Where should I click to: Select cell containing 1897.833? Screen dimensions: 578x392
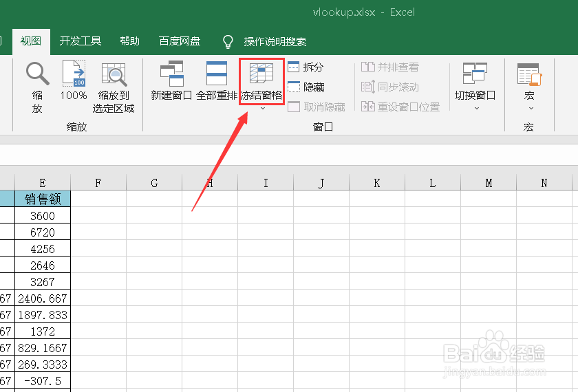click(x=43, y=315)
